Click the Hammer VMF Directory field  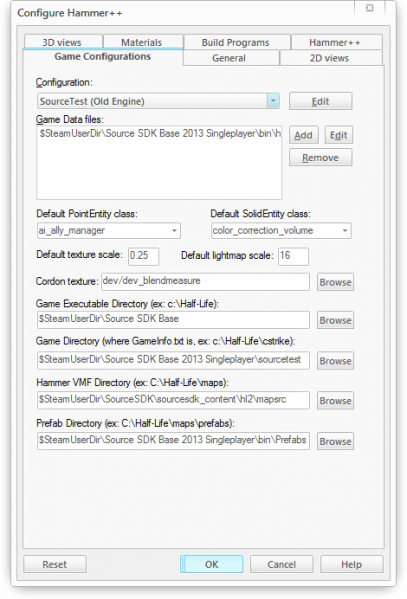click(x=173, y=400)
